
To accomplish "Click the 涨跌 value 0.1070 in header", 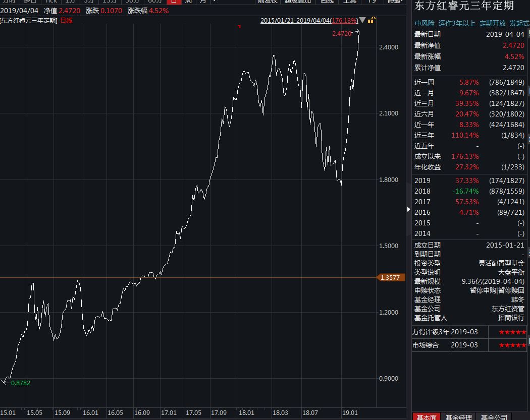I will tap(111, 11).
